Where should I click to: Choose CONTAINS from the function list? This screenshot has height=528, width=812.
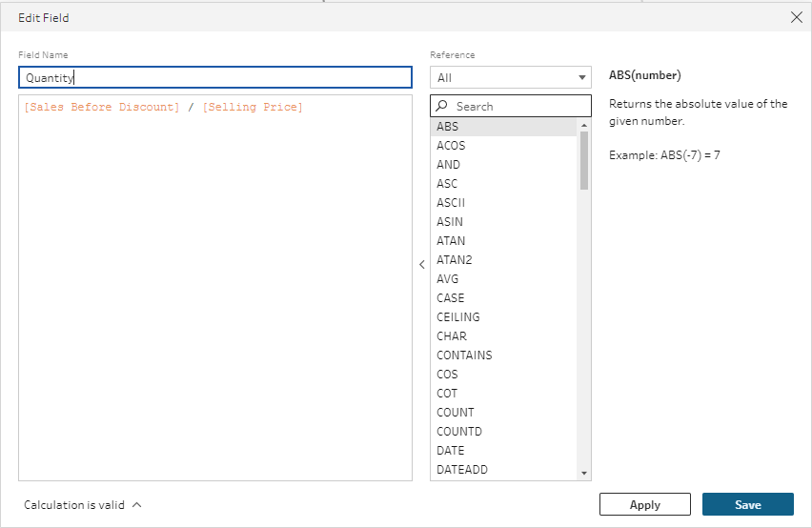tap(464, 355)
